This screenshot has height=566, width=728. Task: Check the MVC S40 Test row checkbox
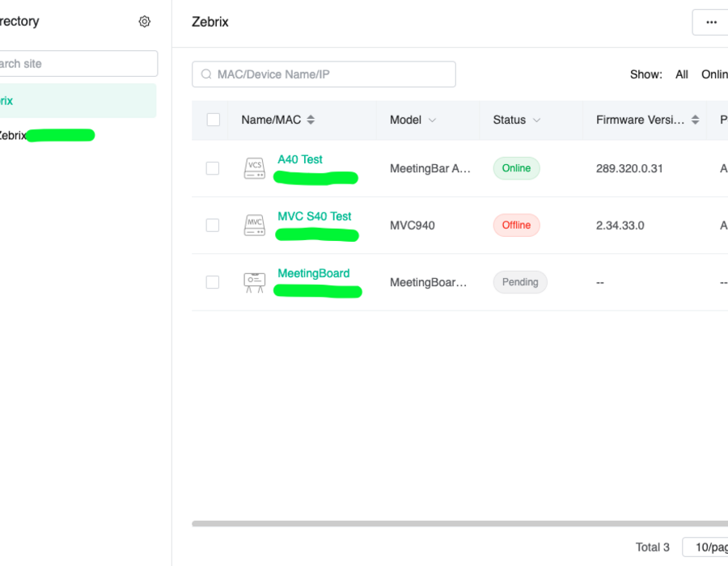coord(213,225)
